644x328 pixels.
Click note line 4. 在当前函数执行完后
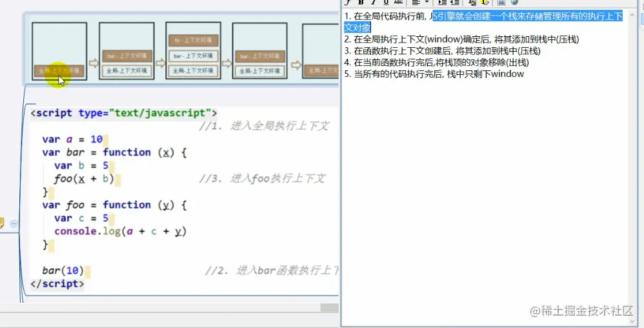pos(437,63)
